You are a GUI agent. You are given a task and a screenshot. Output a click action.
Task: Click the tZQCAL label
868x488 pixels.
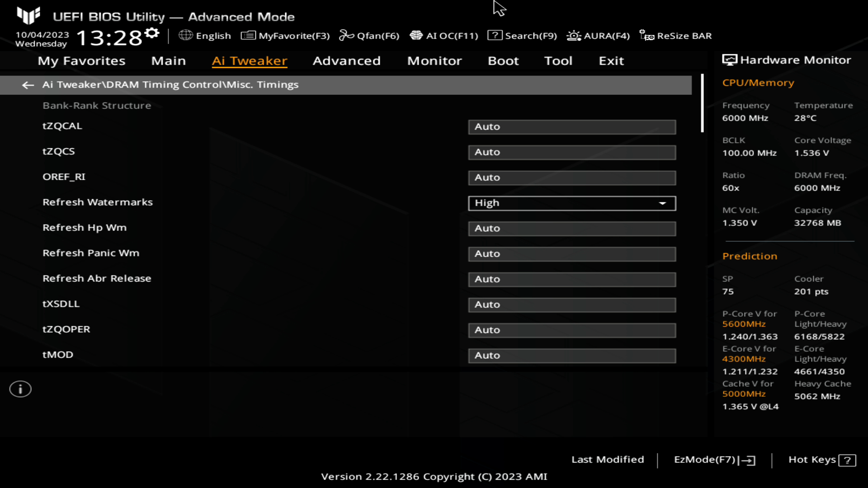(x=62, y=126)
